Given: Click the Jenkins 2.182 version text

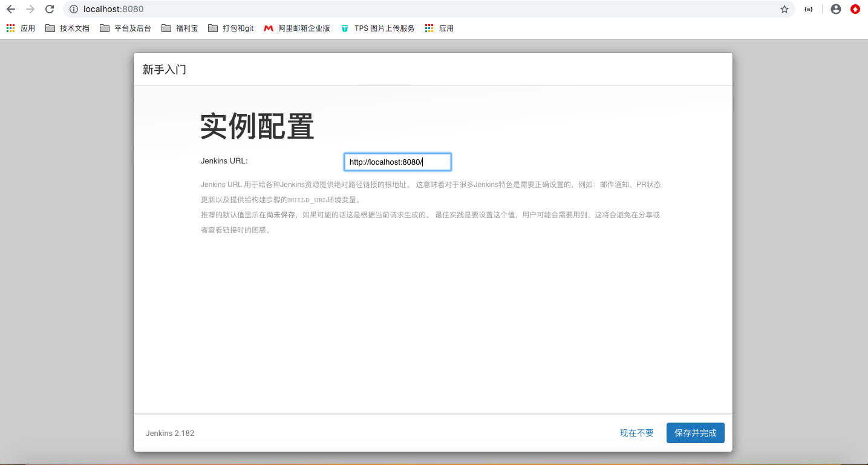Looking at the screenshot, I should (x=170, y=433).
